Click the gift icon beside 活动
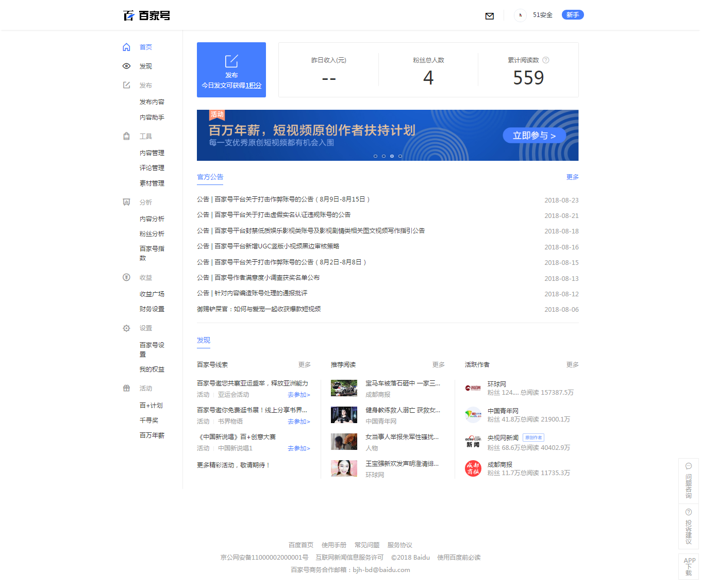The width and height of the screenshot is (701, 588). coord(126,388)
